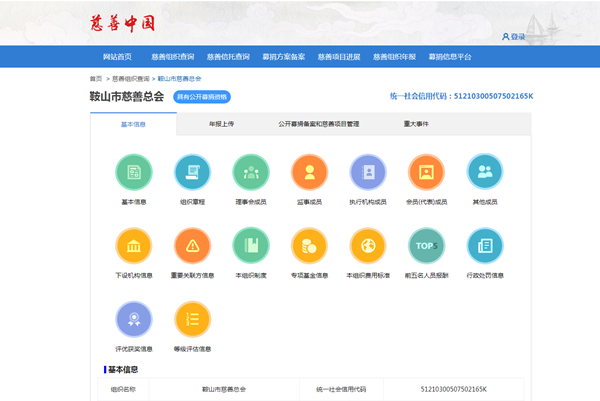This screenshot has height=401, width=600.
Task: Open the 下设机构信息 building icon
Action: (134, 246)
